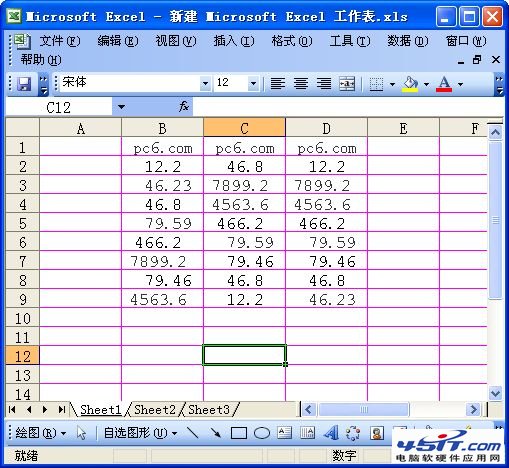The image size is (509, 468).
Task: Expand the Font Color dropdown arrow
Action: click(460, 84)
